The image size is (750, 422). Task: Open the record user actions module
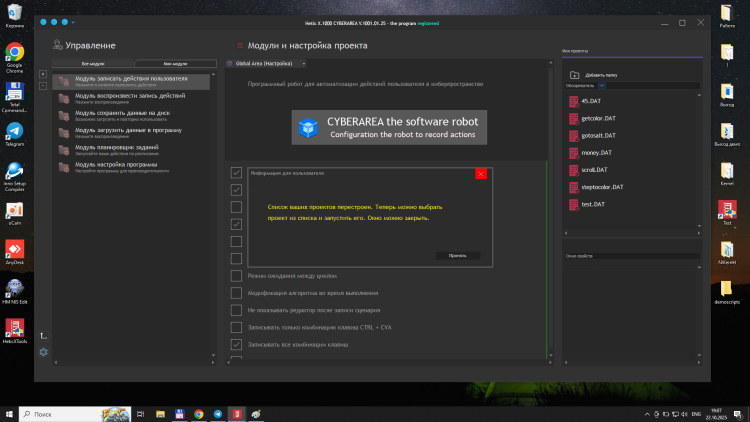132,80
